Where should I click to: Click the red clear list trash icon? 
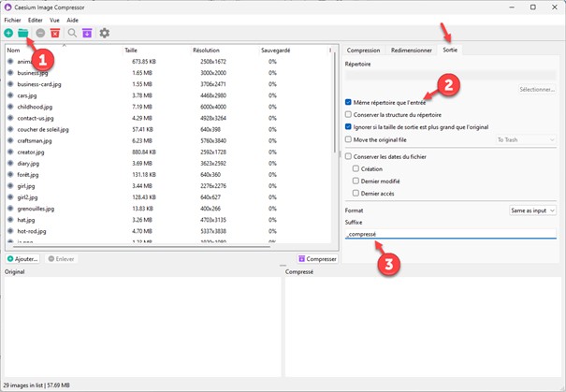[55, 33]
